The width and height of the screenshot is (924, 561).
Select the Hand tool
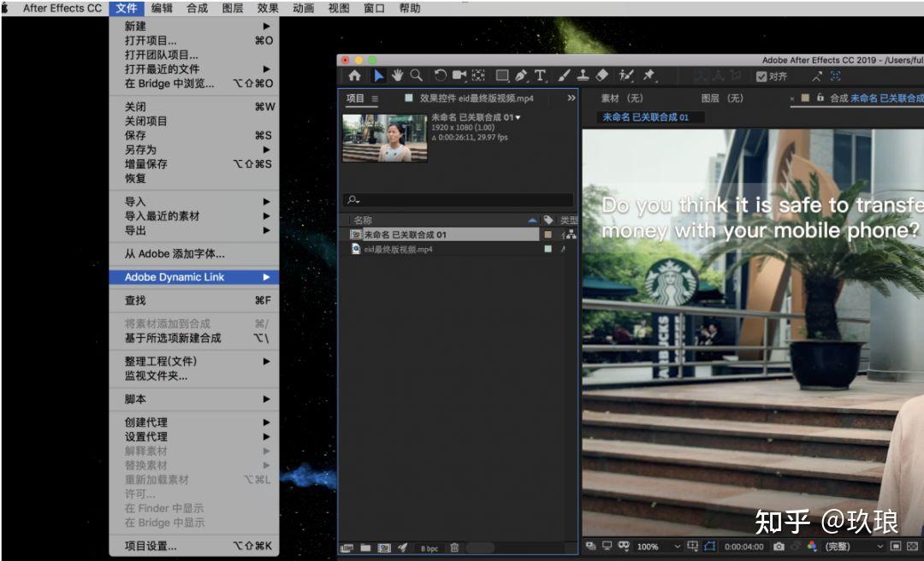pos(398,75)
